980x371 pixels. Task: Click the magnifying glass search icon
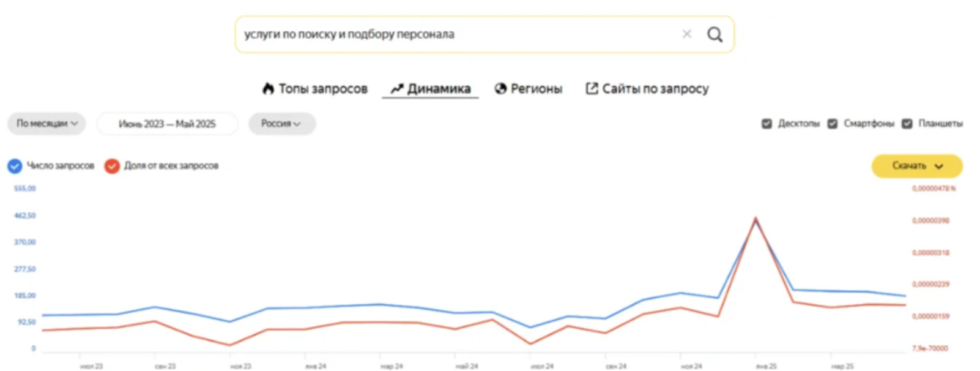[x=715, y=34]
